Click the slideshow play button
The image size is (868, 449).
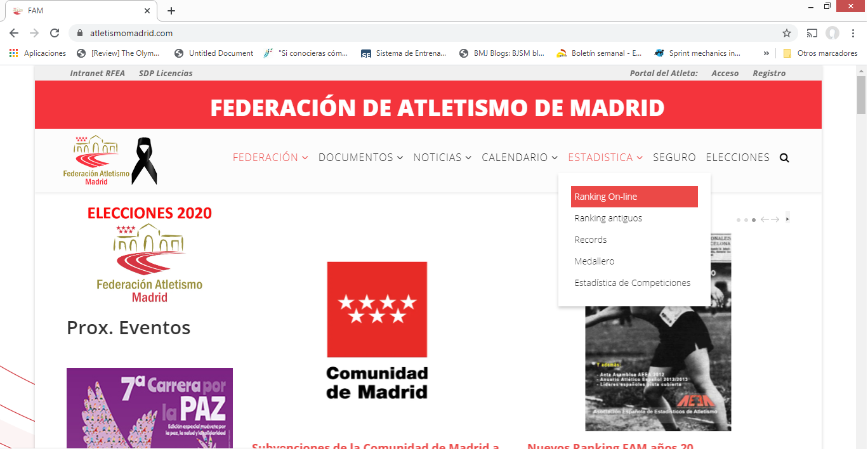pos(788,219)
